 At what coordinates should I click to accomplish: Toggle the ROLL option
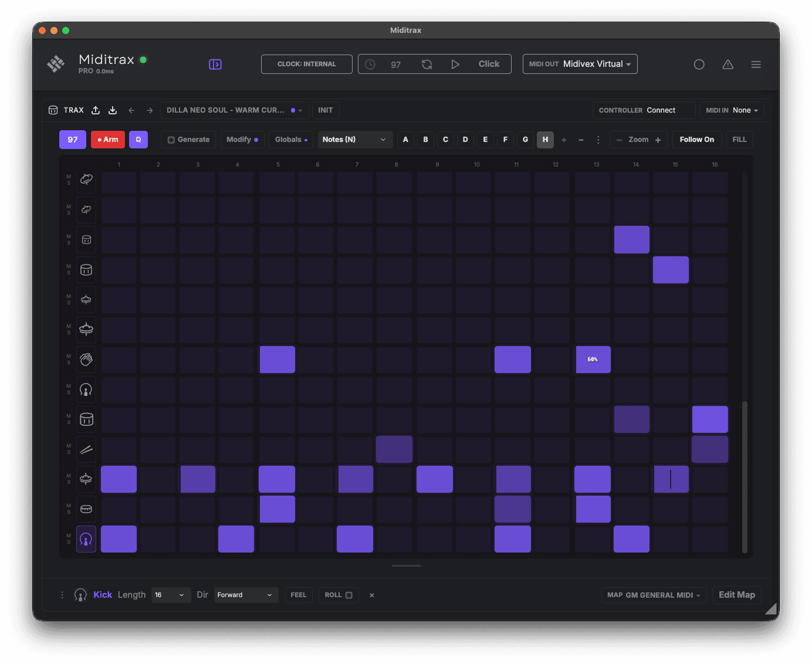tap(339, 595)
